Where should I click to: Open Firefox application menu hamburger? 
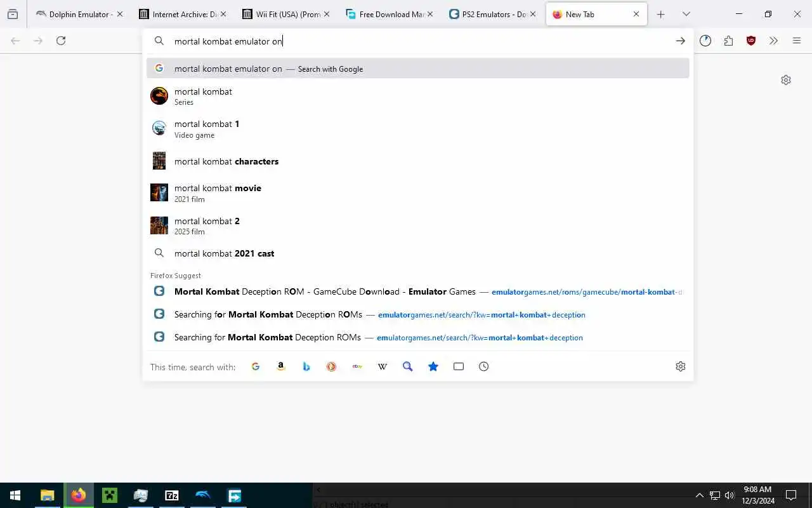click(797, 41)
